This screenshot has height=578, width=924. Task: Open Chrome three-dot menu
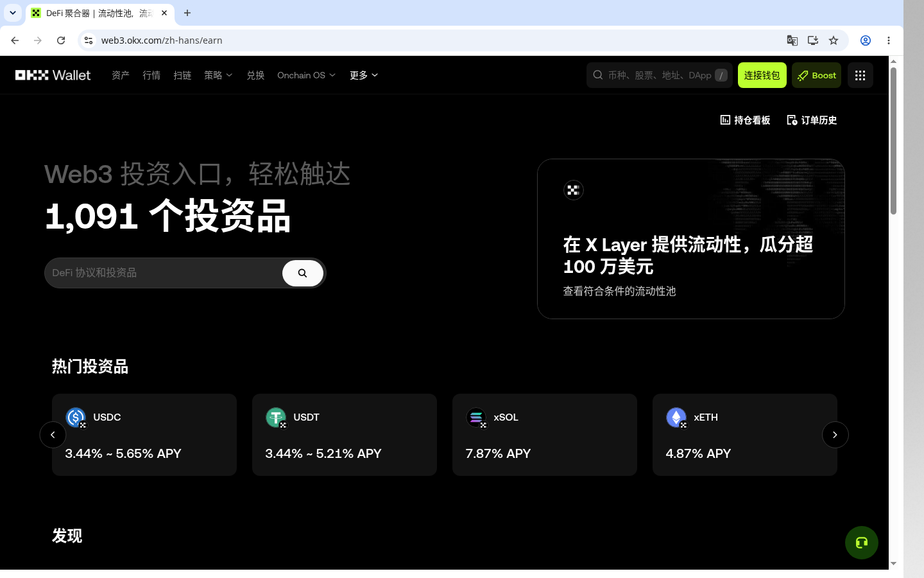[x=889, y=40]
